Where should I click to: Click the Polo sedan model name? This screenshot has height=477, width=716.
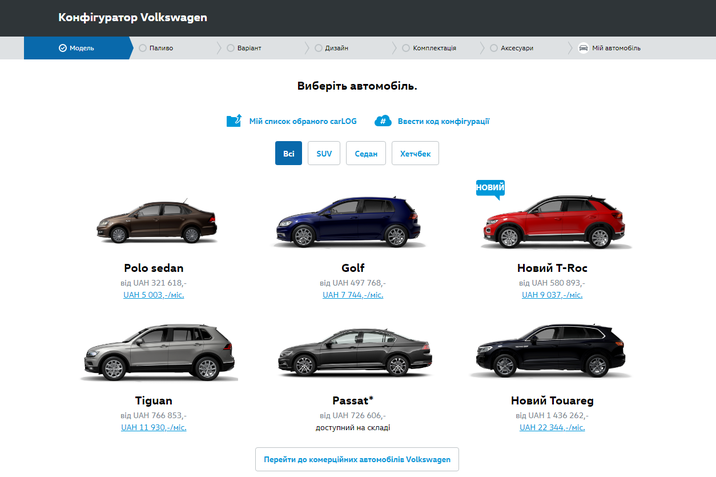pos(154,268)
